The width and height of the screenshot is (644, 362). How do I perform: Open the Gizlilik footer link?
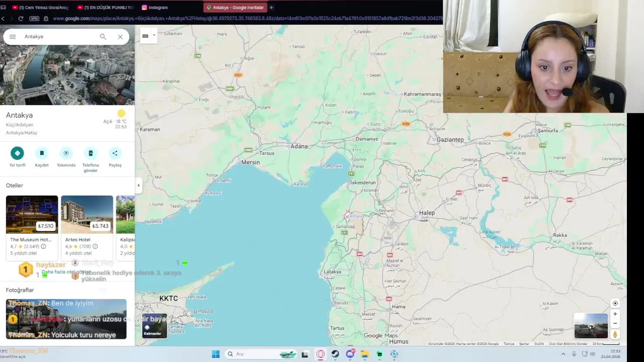(539, 344)
